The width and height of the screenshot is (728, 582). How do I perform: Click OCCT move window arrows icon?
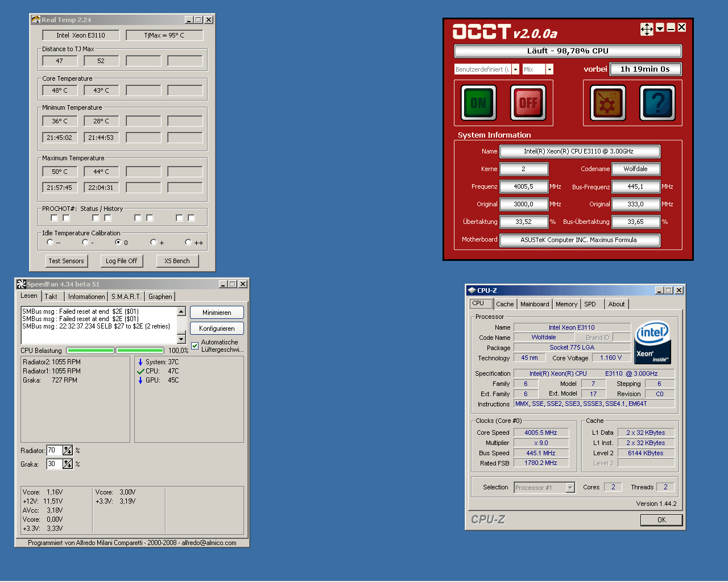(647, 29)
